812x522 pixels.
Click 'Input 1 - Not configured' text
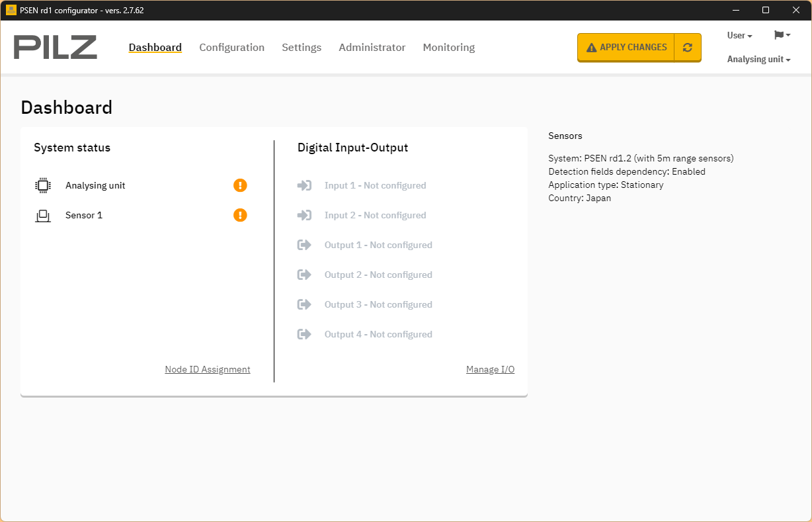pos(376,186)
